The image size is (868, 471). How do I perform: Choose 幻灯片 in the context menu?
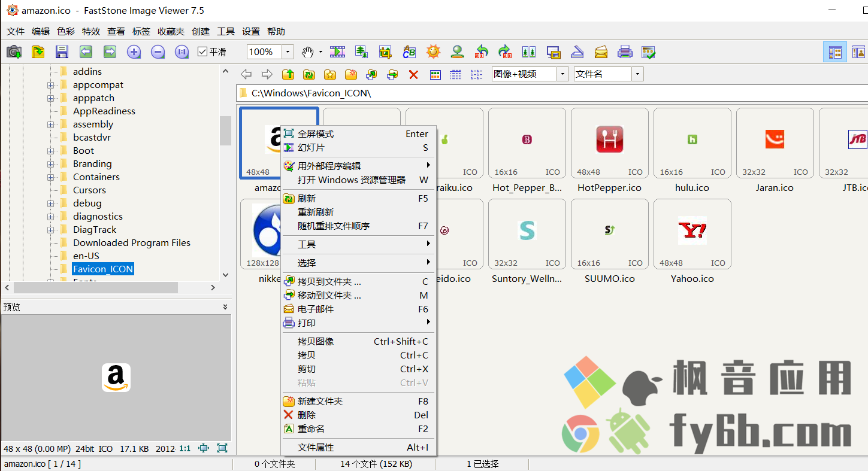tap(358, 147)
